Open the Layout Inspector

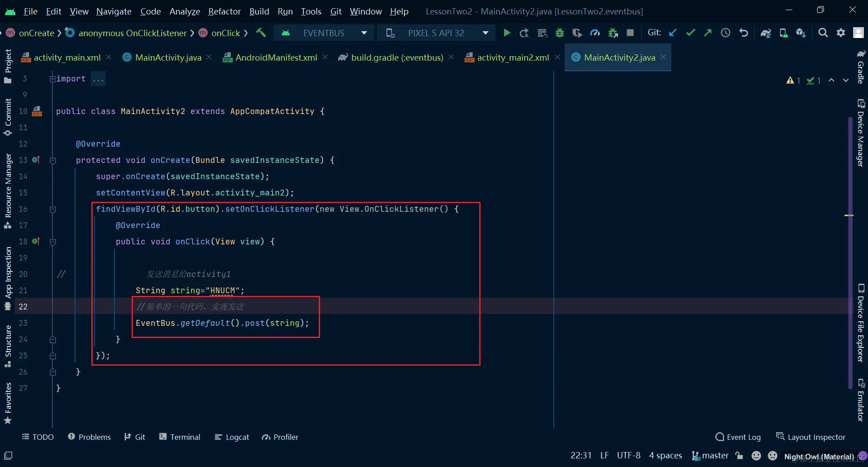point(811,437)
